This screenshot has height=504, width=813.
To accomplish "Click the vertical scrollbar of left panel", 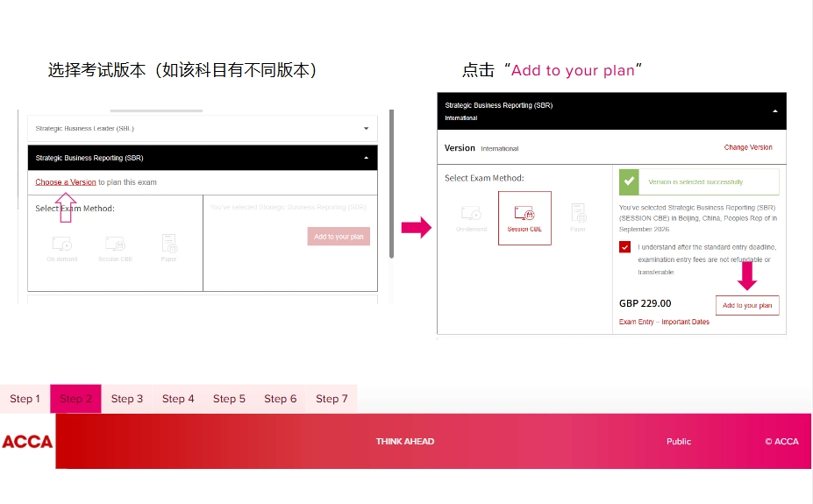I will [391, 184].
